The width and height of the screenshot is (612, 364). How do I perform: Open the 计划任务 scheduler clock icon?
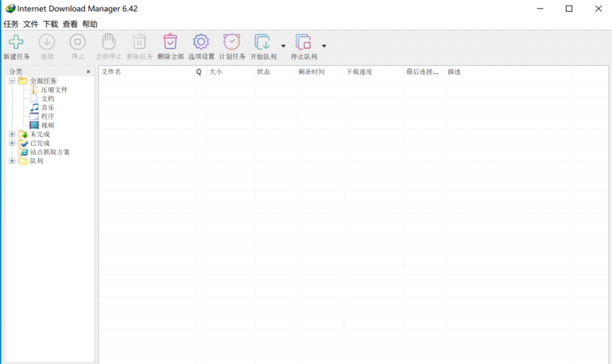coord(232,42)
